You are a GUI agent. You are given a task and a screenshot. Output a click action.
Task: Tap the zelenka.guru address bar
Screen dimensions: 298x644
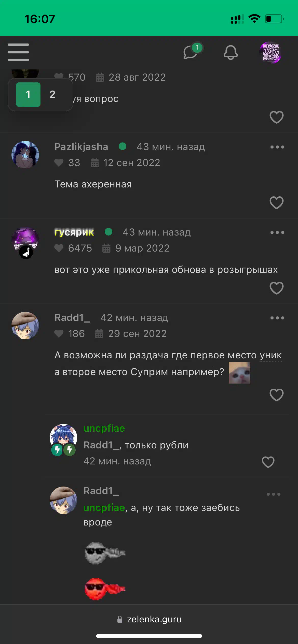click(149, 619)
